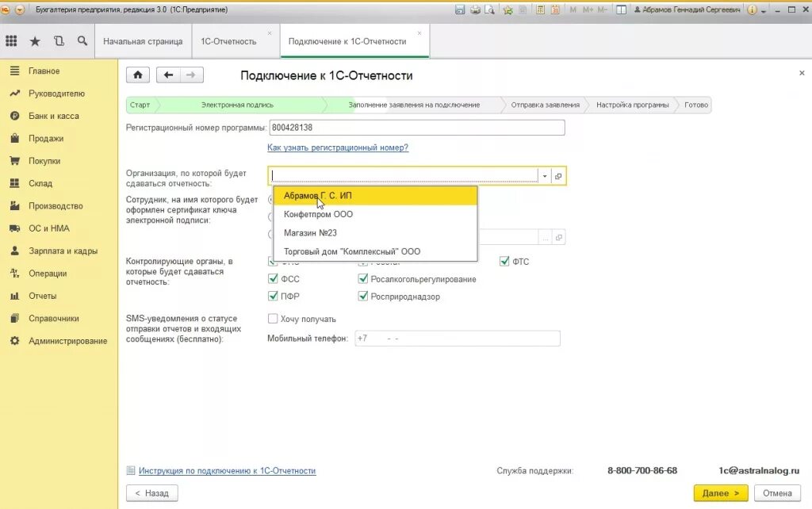Open the Банк и касса section
This screenshot has height=509, width=812.
pyautogui.click(x=54, y=116)
